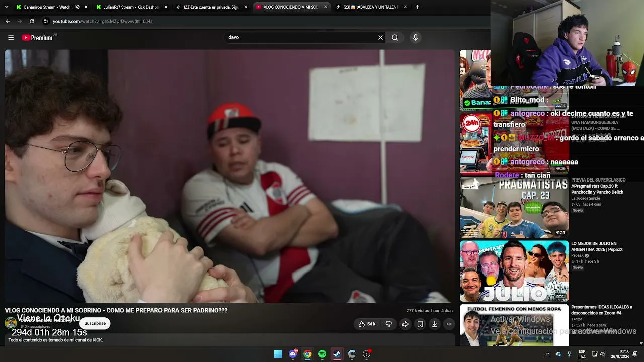Screen dimensions: 644x362
Task: Click the tray microphone icon
Action: pyautogui.click(x=569, y=354)
